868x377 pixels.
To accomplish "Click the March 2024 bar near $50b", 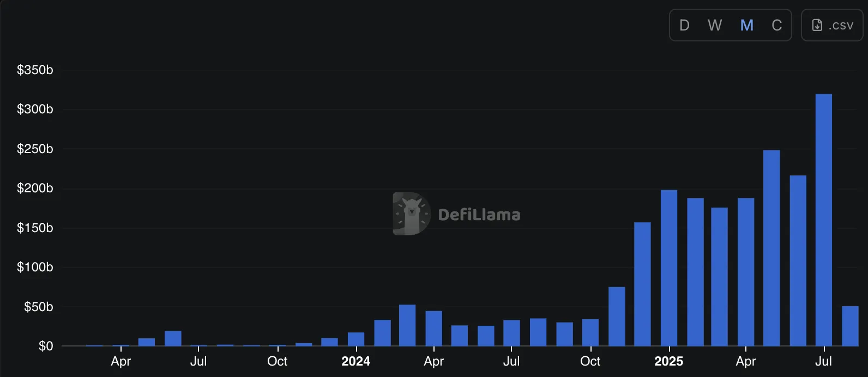I will pos(407,325).
